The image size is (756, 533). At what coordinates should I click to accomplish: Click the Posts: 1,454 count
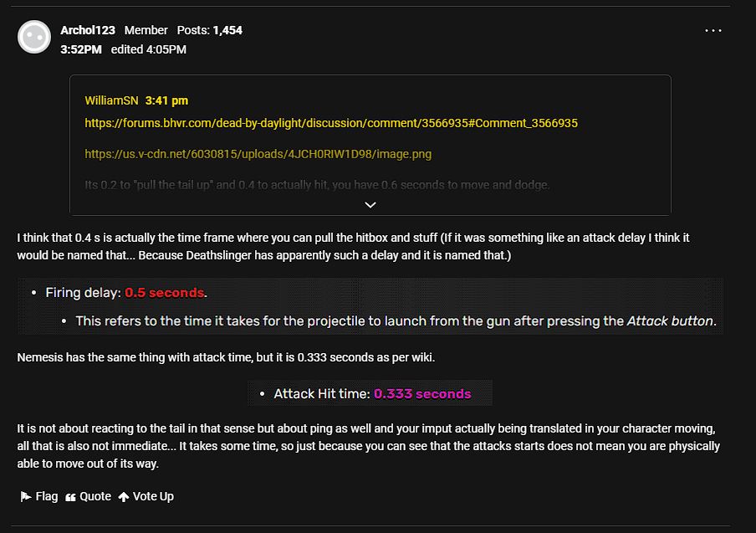click(210, 30)
